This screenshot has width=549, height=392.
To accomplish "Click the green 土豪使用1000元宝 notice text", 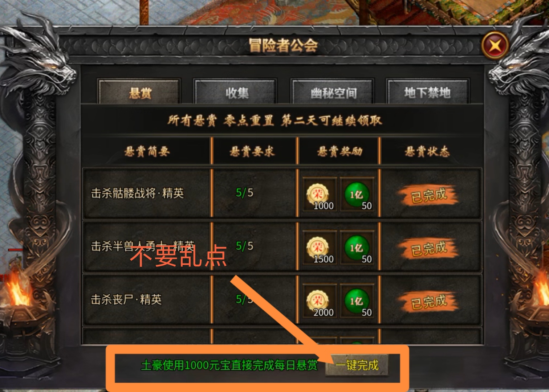I will click(x=229, y=365).
